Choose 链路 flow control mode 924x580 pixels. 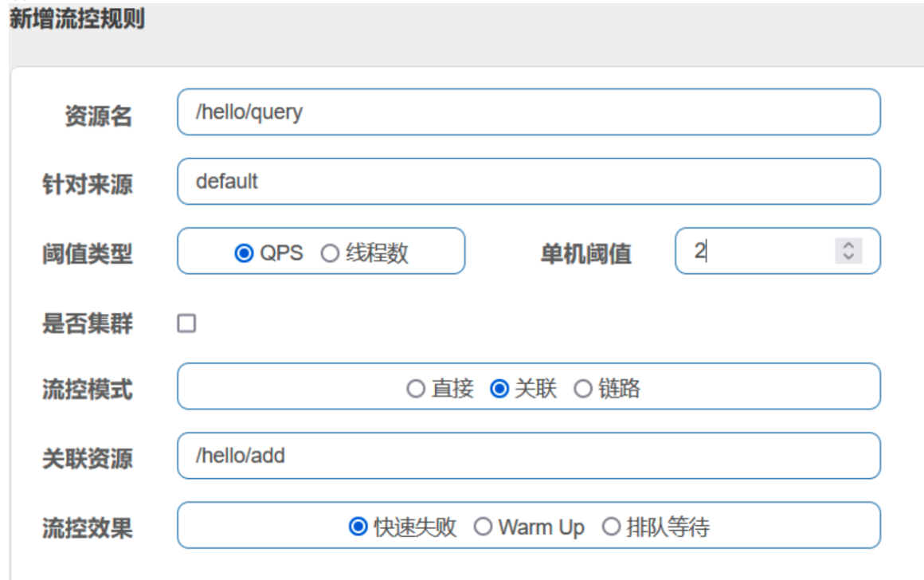[x=583, y=389]
